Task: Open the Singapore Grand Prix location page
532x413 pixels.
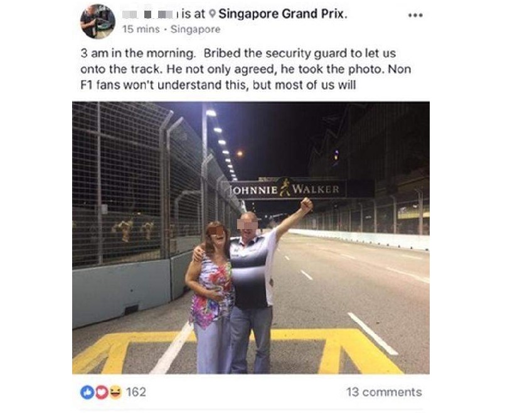Action: click(283, 14)
